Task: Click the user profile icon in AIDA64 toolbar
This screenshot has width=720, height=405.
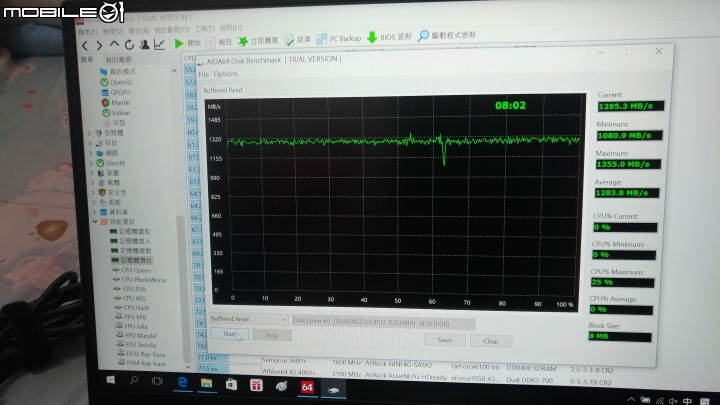Action: tap(144, 44)
